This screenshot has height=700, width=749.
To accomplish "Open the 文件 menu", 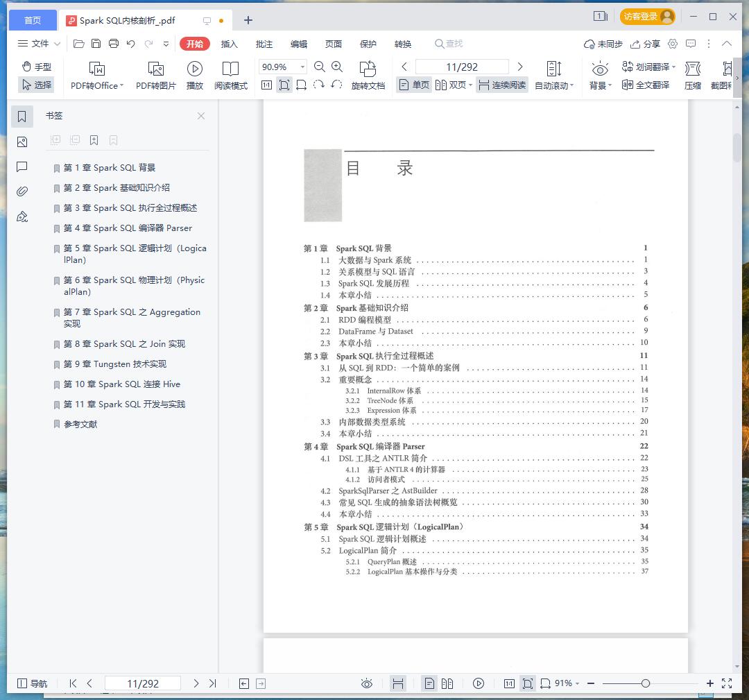I will point(39,44).
